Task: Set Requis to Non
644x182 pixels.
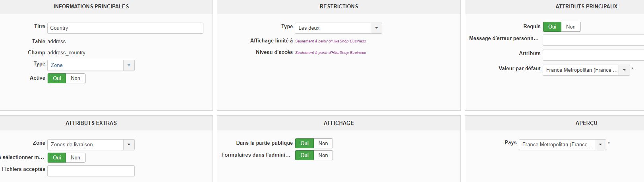Action: [571, 27]
